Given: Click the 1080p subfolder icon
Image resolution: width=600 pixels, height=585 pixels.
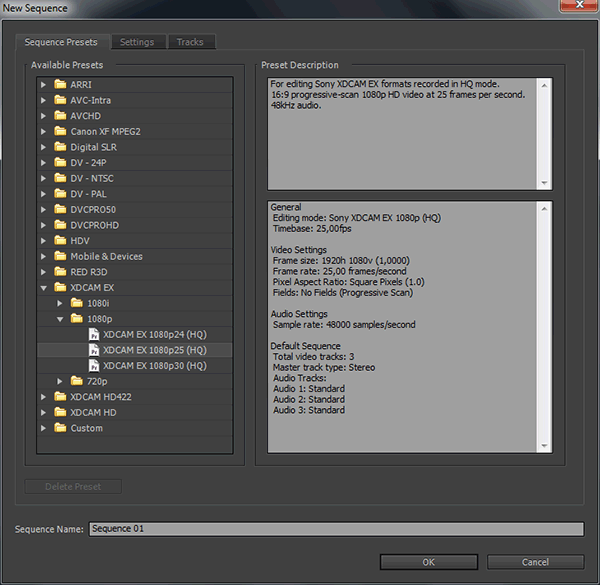Looking at the screenshot, I should coord(77,319).
